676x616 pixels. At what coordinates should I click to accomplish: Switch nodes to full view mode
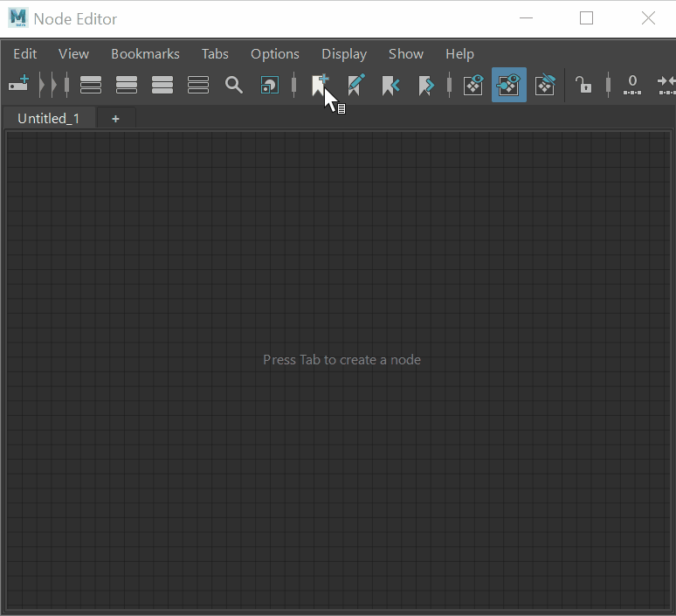pos(162,85)
